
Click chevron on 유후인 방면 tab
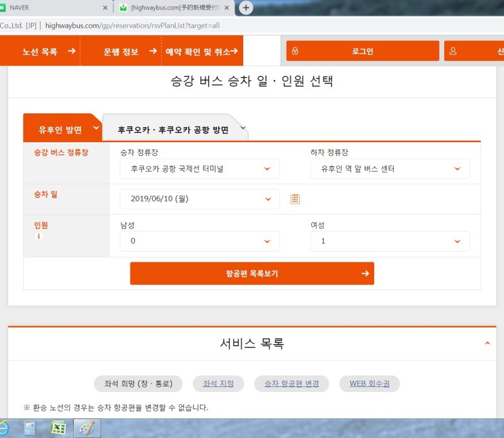click(x=96, y=128)
